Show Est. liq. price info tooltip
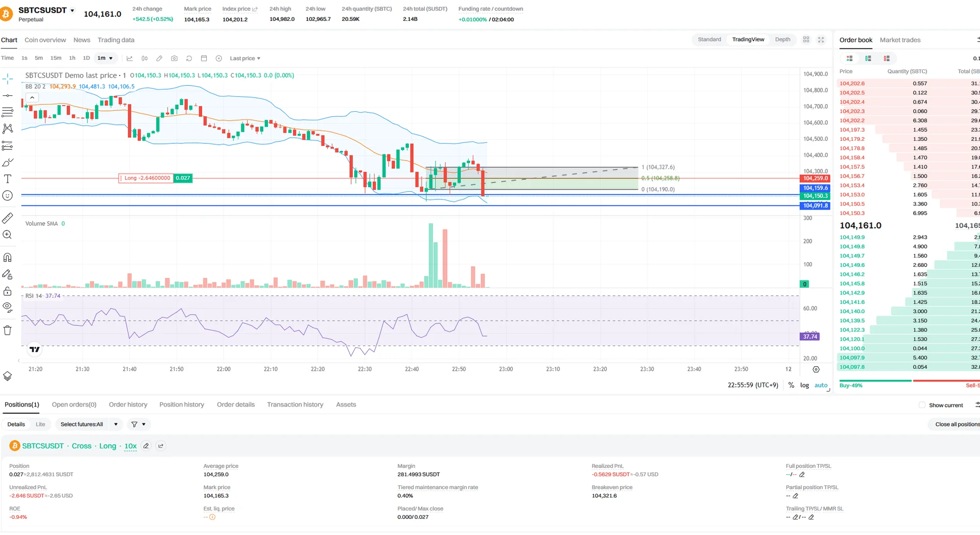The width and height of the screenshot is (980, 535). coord(212,517)
